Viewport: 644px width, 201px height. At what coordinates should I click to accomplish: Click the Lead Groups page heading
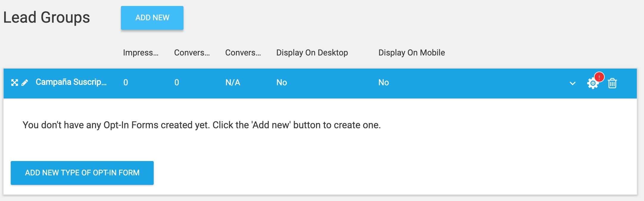click(x=46, y=17)
